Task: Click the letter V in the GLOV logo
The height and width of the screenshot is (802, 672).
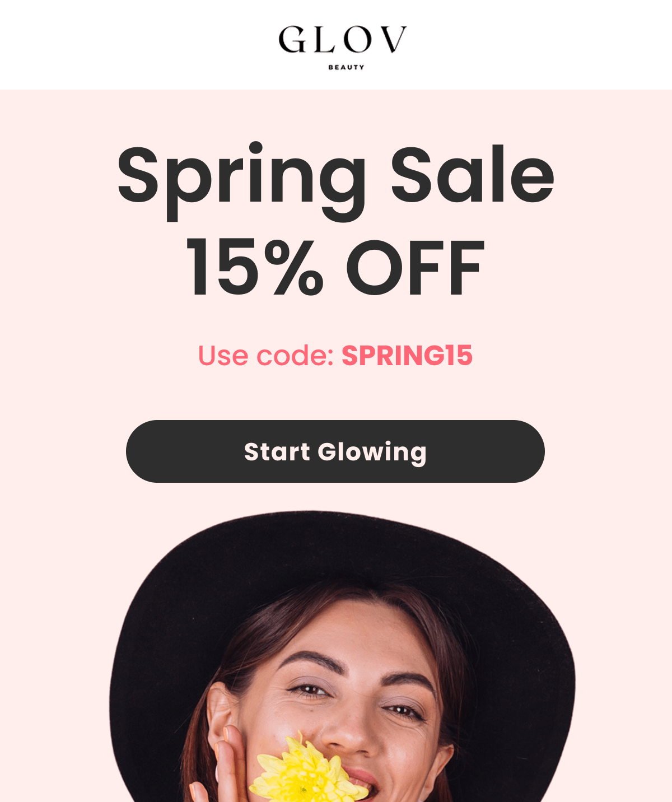Action: [394, 40]
